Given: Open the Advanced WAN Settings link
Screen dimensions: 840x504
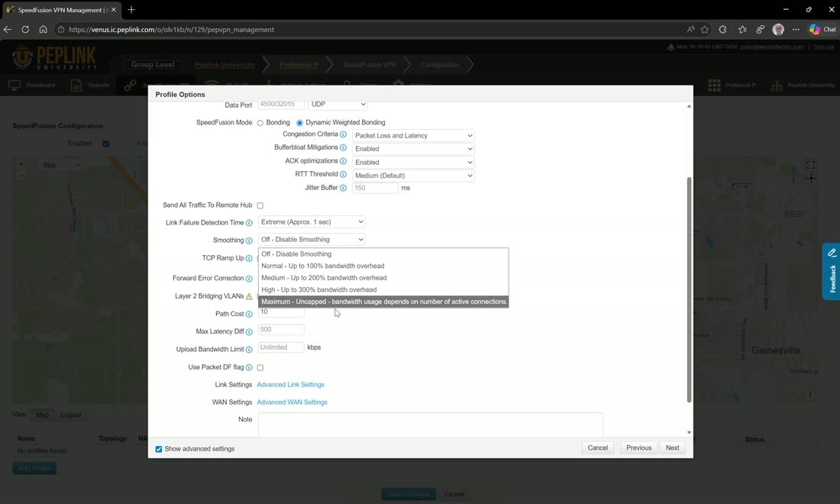Looking at the screenshot, I should pos(292,402).
